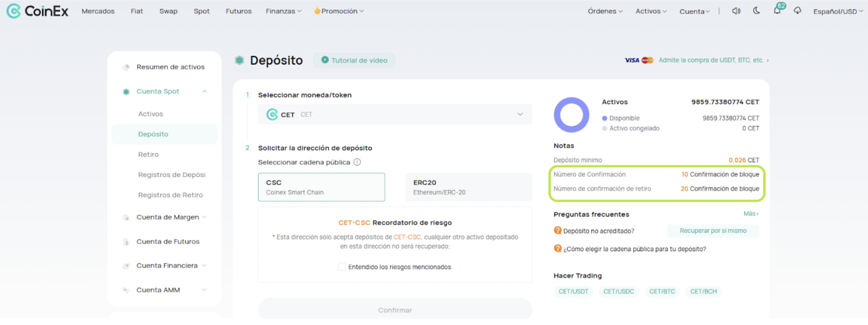Image resolution: width=868 pixels, height=325 pixels.
Task: Click Recuperar por sí mismo button
Action: point(713,231)
